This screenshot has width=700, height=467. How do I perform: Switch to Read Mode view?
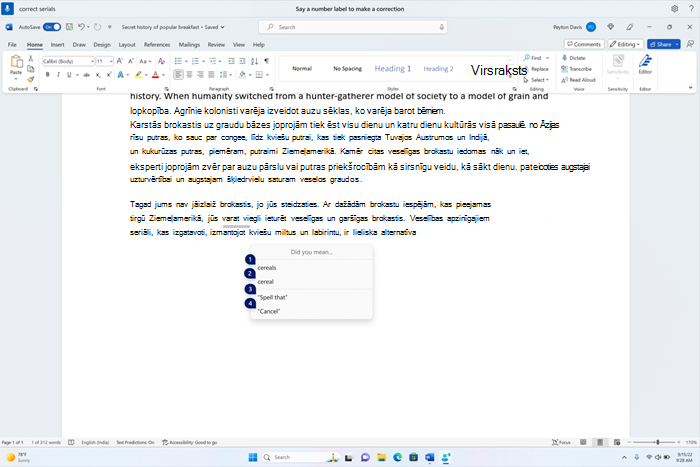tap(583, 442)
